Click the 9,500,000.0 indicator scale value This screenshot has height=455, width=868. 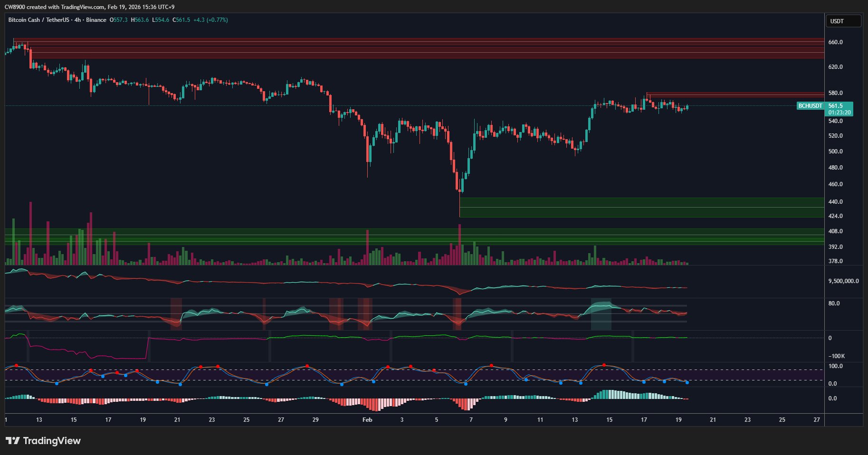click(843, 281)
